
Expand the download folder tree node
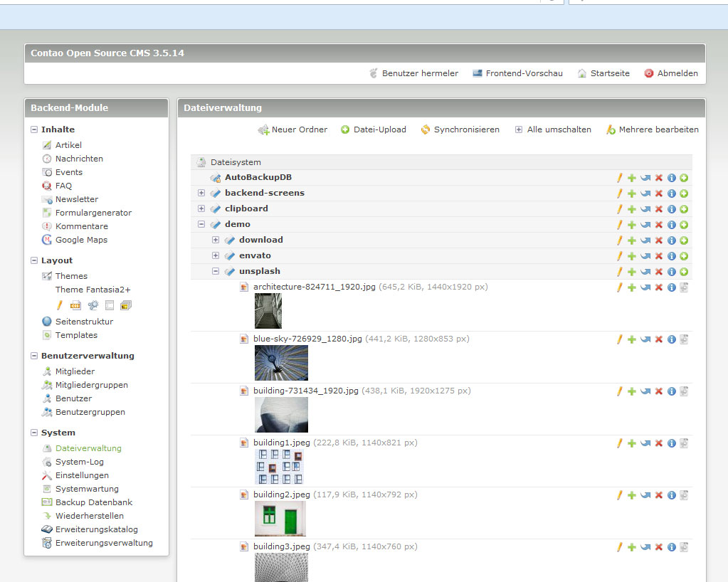(216, 240)
